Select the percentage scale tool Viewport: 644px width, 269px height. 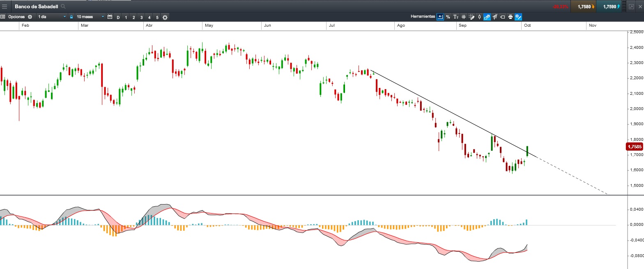(448, 17)
